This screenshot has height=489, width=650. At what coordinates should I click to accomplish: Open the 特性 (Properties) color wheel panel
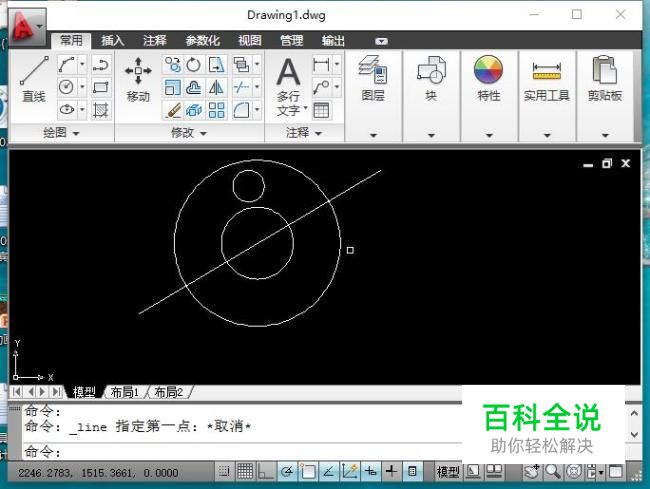(489, 79)
